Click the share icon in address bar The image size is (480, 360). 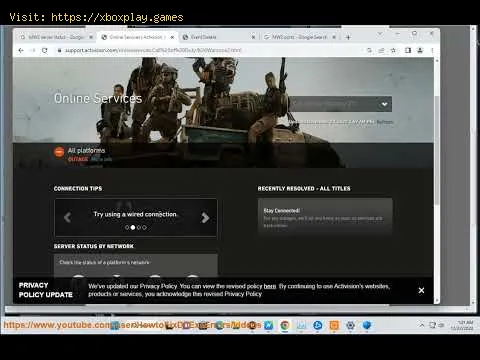381,50
